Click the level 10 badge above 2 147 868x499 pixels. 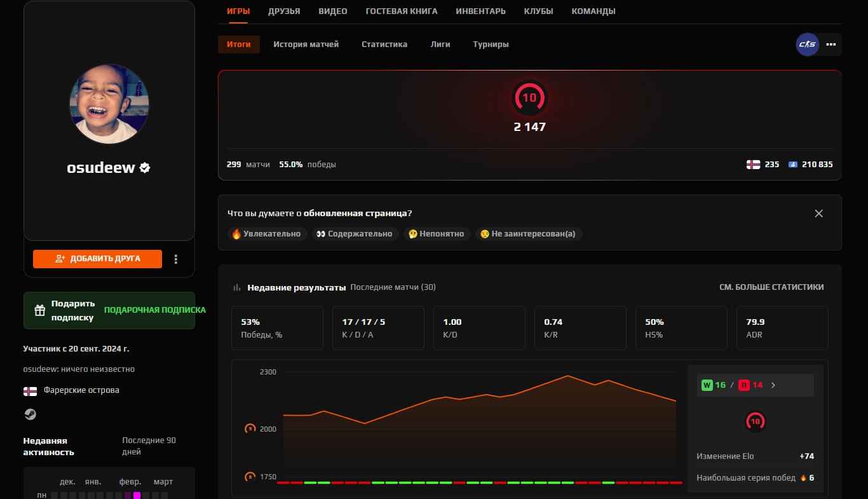click(x=529, y=98)
